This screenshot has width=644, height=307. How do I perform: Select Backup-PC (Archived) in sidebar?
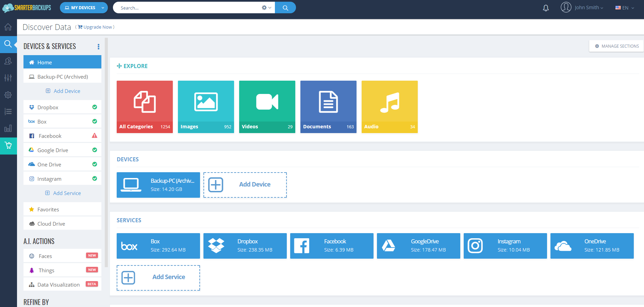(62, 77)
